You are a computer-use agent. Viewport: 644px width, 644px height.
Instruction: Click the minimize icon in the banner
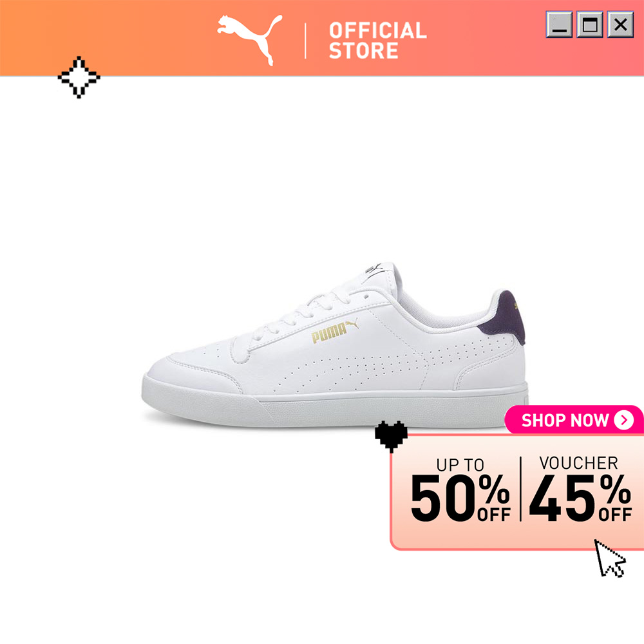click(x=559, y=24)
